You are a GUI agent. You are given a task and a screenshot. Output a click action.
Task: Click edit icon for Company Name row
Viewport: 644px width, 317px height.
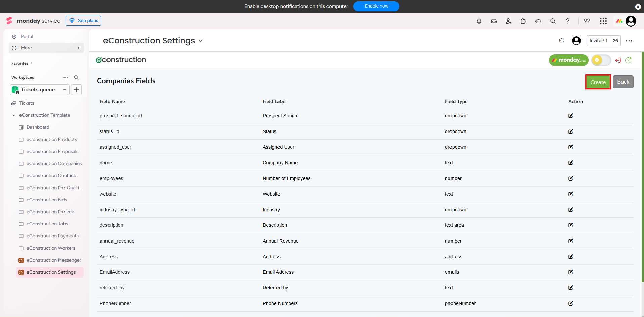[x=570, y=163]
